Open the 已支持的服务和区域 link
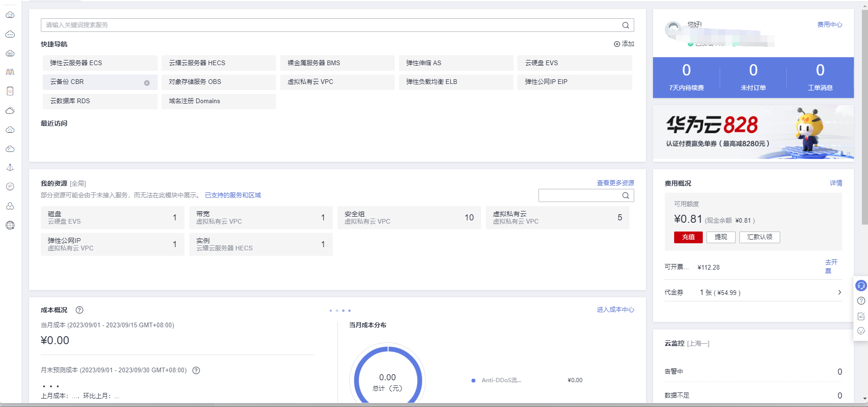Viewport: 868px width, 407px height. [233, 195]
